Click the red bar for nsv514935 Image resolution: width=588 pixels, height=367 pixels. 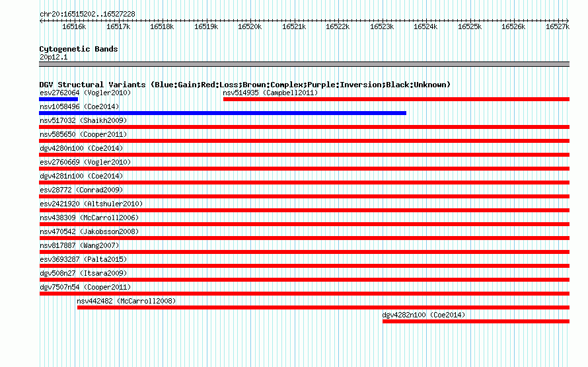396,99
